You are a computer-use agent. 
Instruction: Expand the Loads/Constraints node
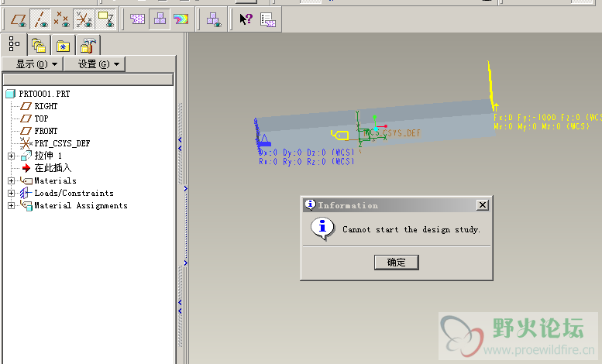pyautogui.click(x=11, y=193)
